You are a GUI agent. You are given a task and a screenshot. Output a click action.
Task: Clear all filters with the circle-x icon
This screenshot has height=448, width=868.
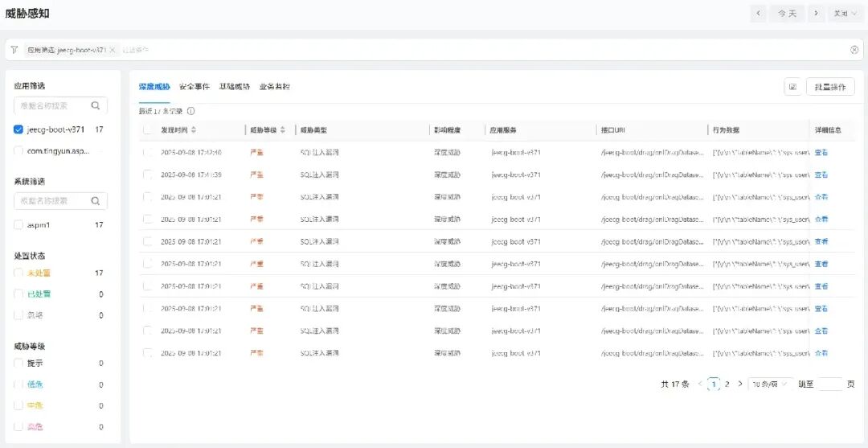click(854, 50)
